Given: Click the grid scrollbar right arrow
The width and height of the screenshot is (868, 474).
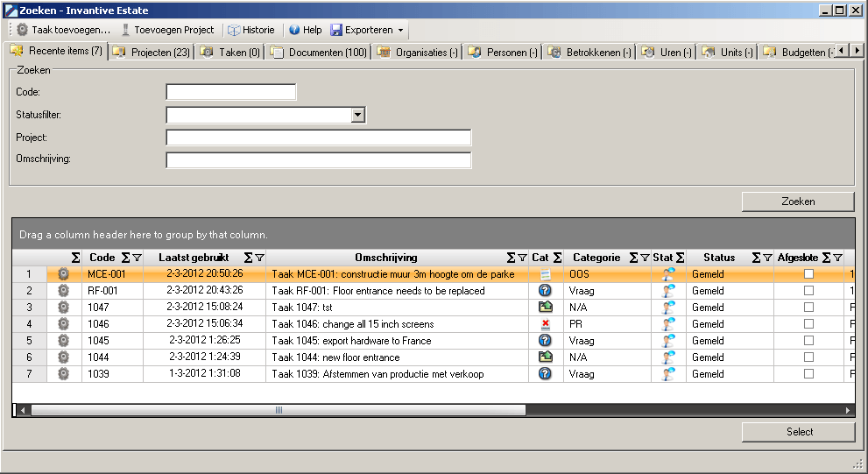Looking at the screenshot, I should tap(848, 410).
